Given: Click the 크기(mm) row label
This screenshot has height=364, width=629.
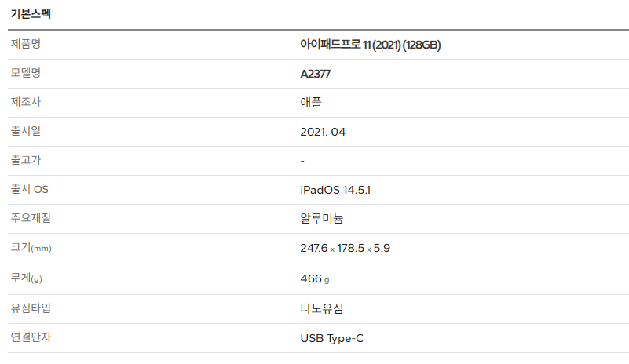Looking at the screenshot, I should pos(31,247).
